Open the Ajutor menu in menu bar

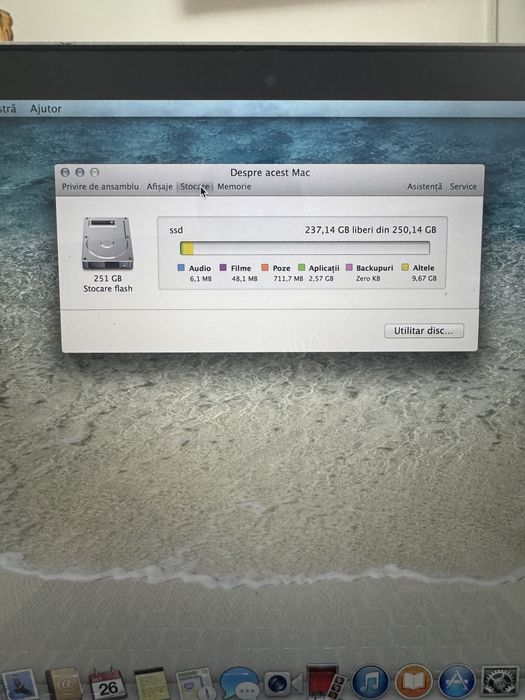(46, 108)
